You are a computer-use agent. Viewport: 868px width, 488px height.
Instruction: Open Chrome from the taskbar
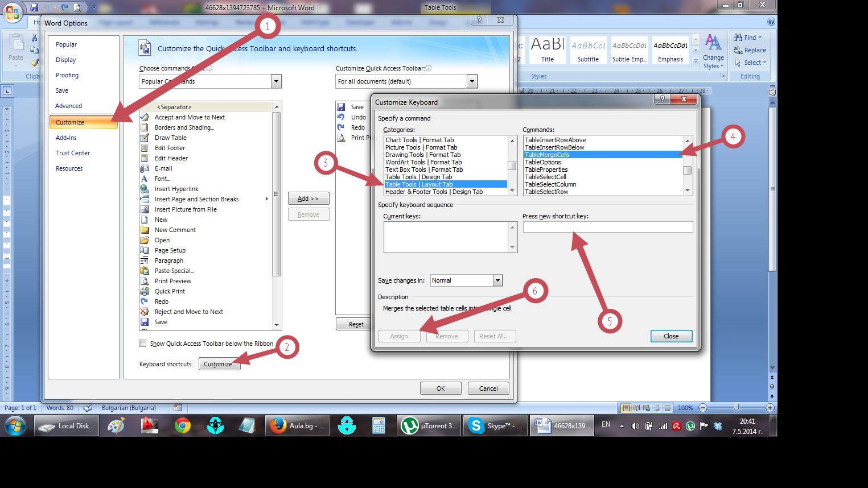[x=183, y=425]
